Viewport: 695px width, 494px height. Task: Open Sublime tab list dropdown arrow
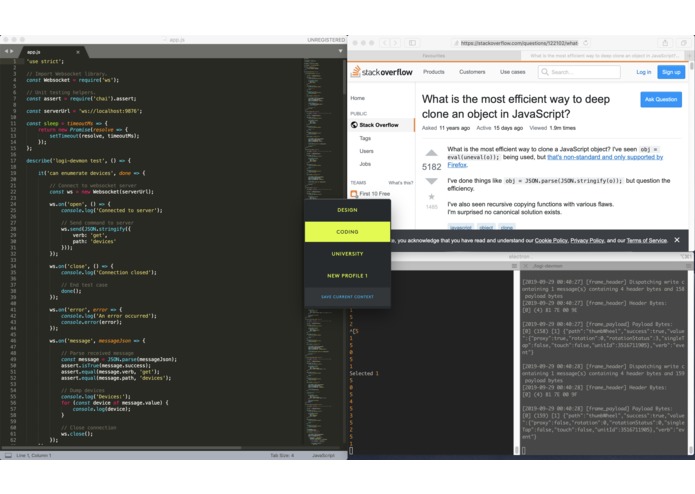(x=340, y=51)
